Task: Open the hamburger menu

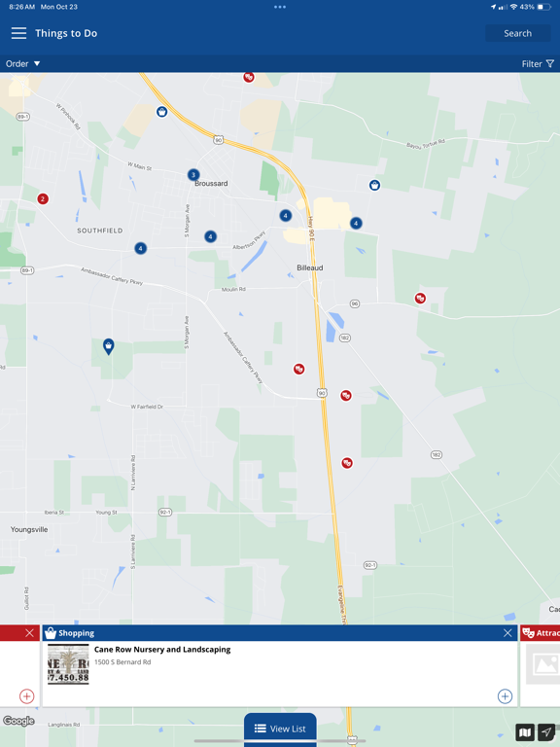Action: point(19,33)
